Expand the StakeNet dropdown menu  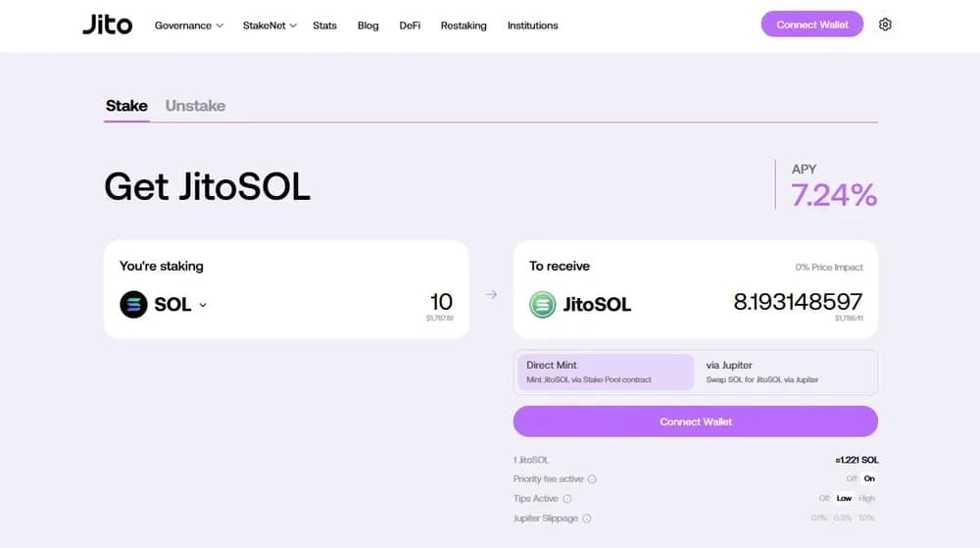point(269,25)
